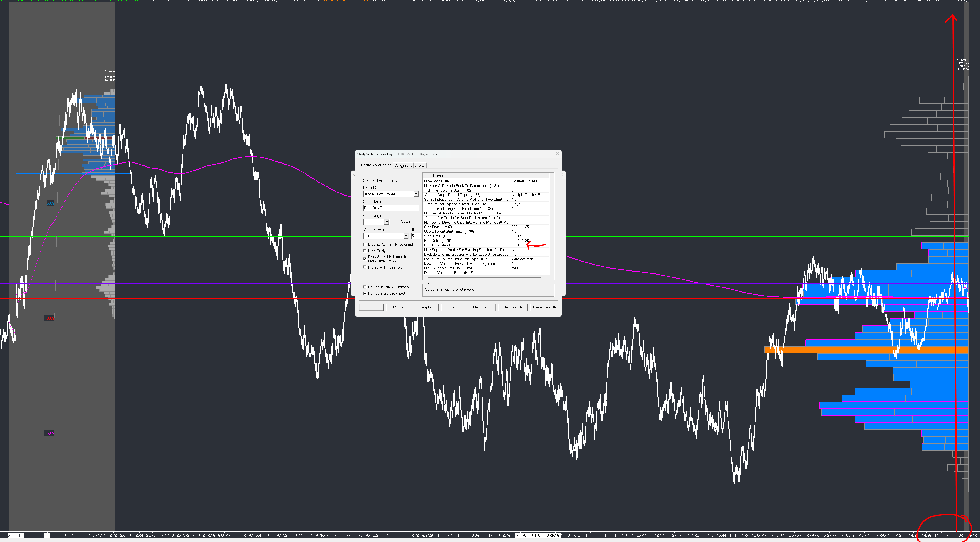Enable Display As Main Price Graph
Screen dimensions: 980x542
(365, 244)
